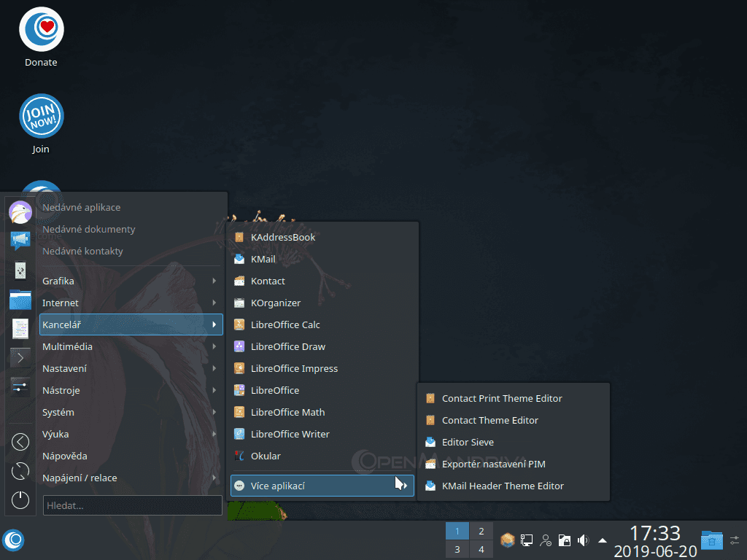Switch to virtual desktop 2 in the pager
Screen dimensions: 747x560
(x=481, y=531)
